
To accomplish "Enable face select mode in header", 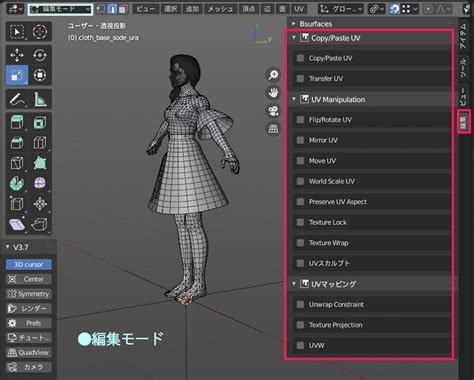I will (123, 9).
